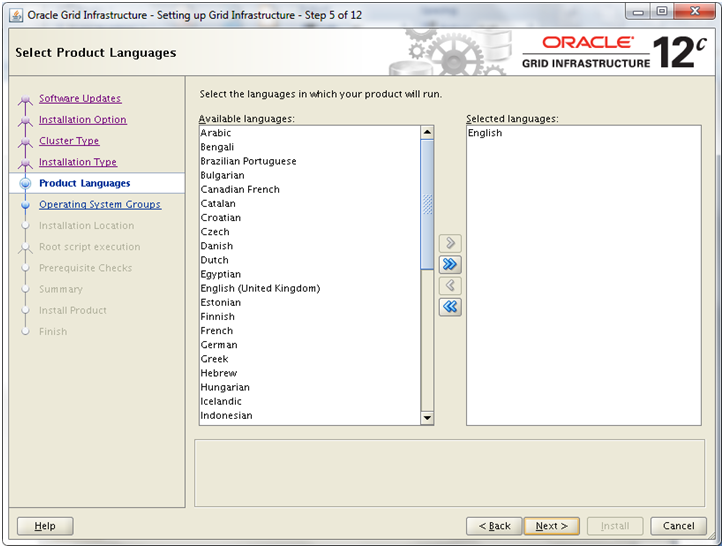The width and height of the screenshot is (724, 548).
Task: Click the single right arrow add button
Action: [450, 243]
